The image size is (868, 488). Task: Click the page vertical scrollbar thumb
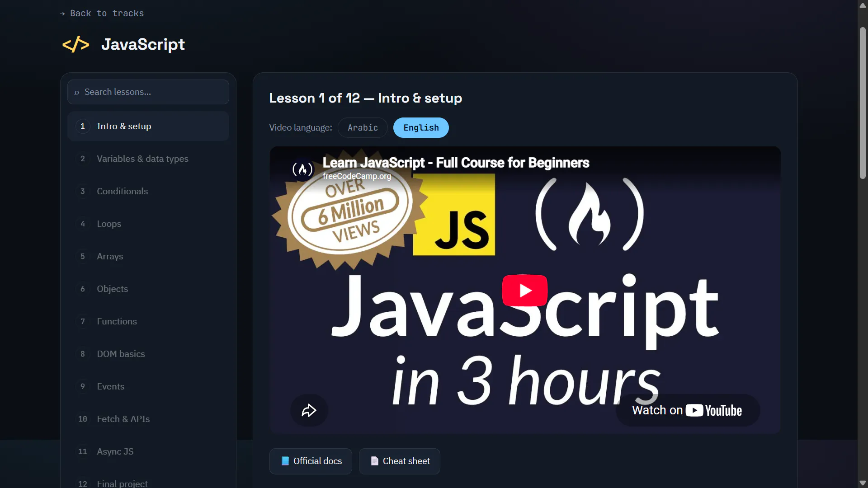coord(863,103)
